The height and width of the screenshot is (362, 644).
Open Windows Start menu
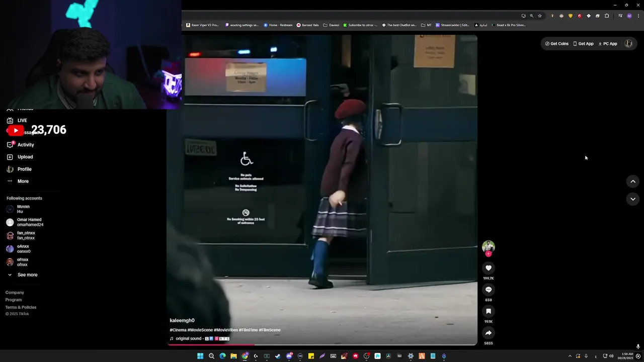coord(200,356)
